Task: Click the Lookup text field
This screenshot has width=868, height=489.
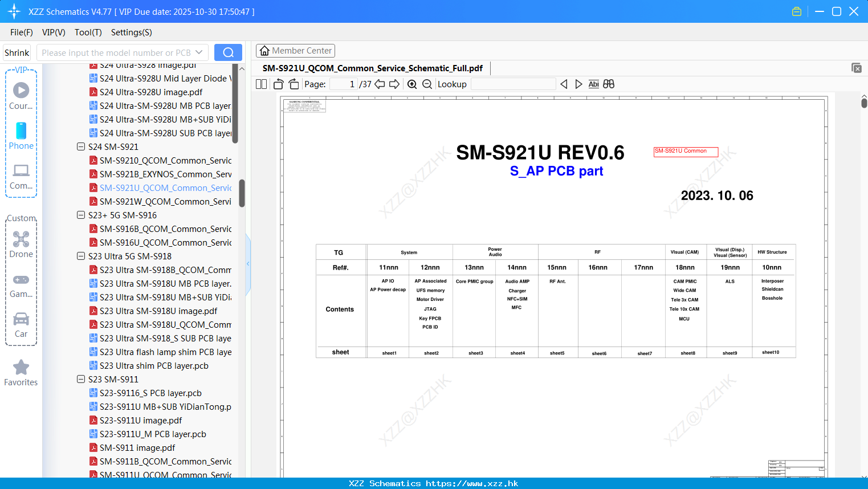Action: pyautogui.click(x=513, y=84)
